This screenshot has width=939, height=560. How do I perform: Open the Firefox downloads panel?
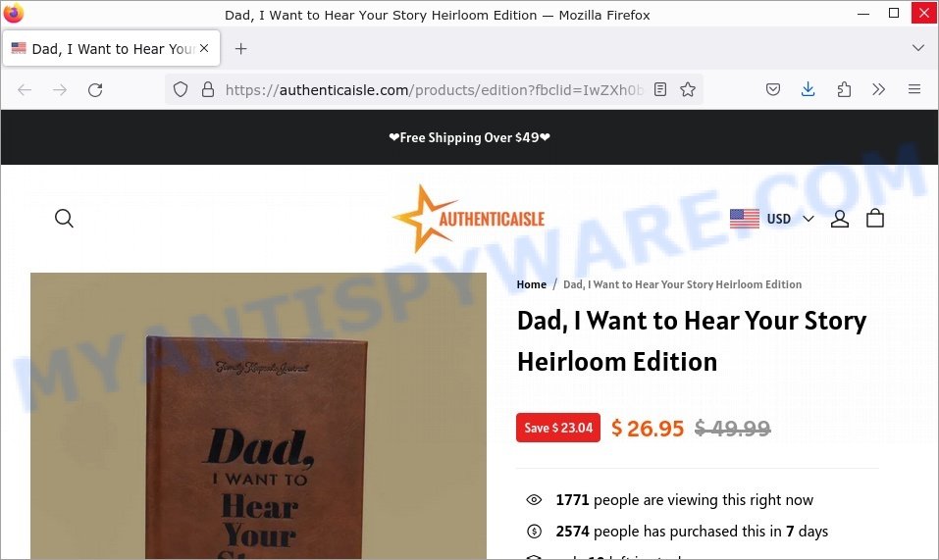point(808,90)
